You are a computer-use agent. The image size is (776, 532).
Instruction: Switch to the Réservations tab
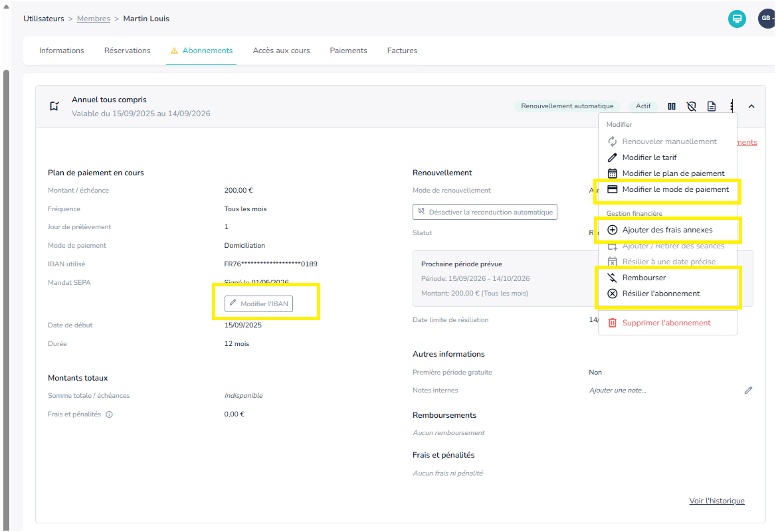point(127,50)
